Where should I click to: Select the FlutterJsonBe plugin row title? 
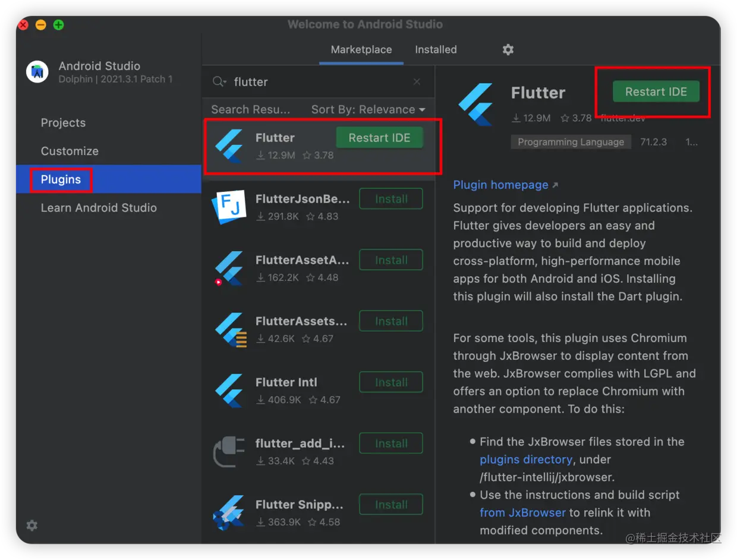coord(303,199)
